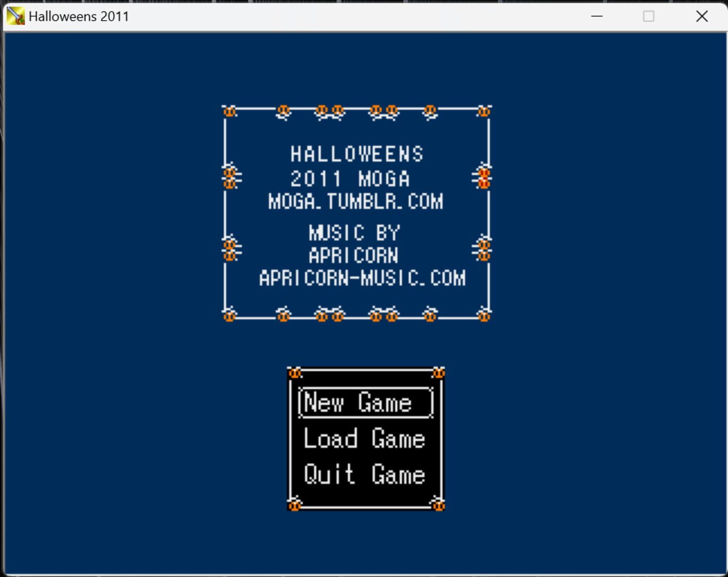Click the disabled maximize button
The width and height of the screenshot is (728, 577).
648,17
